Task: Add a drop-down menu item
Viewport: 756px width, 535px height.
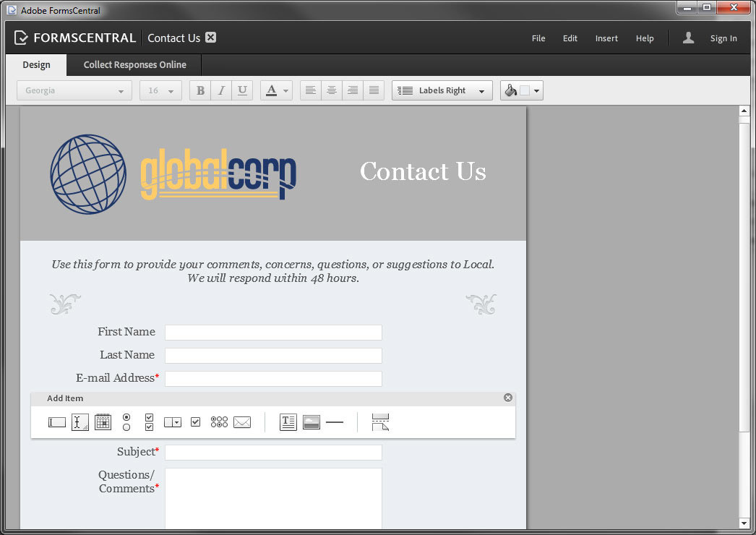Action: point(172,423)
